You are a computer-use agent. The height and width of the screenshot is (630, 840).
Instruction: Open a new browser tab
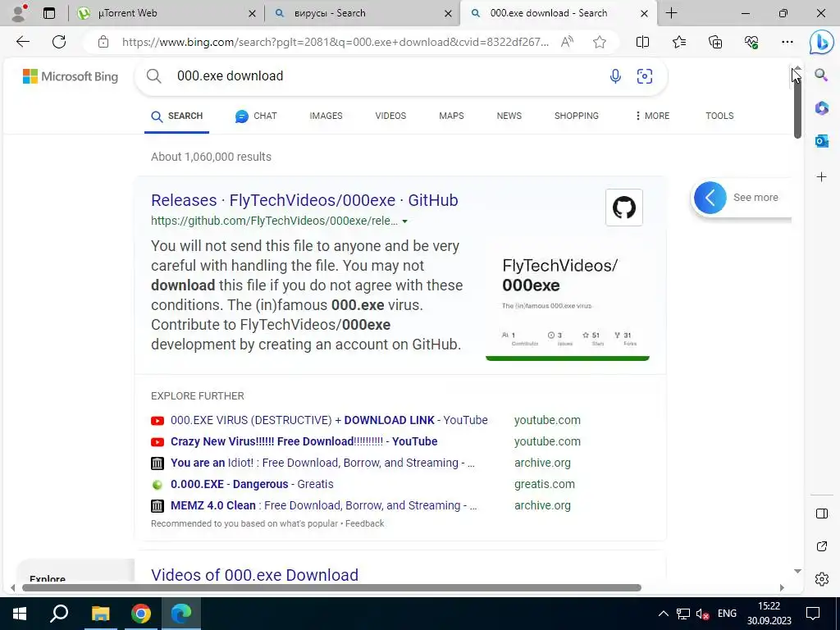pos(671,13)
